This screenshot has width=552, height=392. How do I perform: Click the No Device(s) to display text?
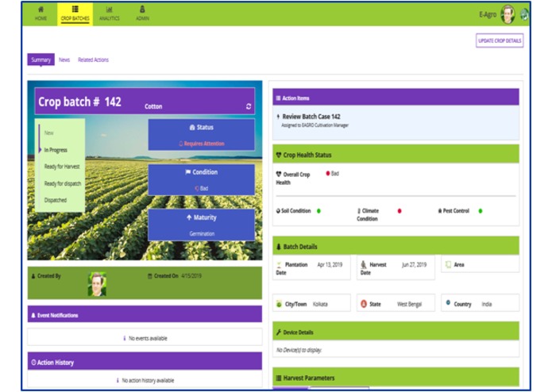[299, 350]
